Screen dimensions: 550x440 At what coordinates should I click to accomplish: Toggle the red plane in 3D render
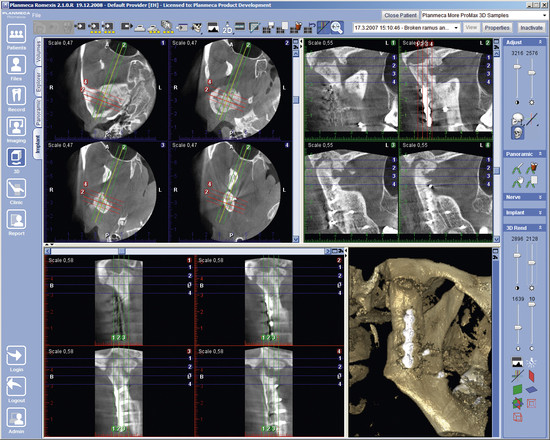pos(531,376)
